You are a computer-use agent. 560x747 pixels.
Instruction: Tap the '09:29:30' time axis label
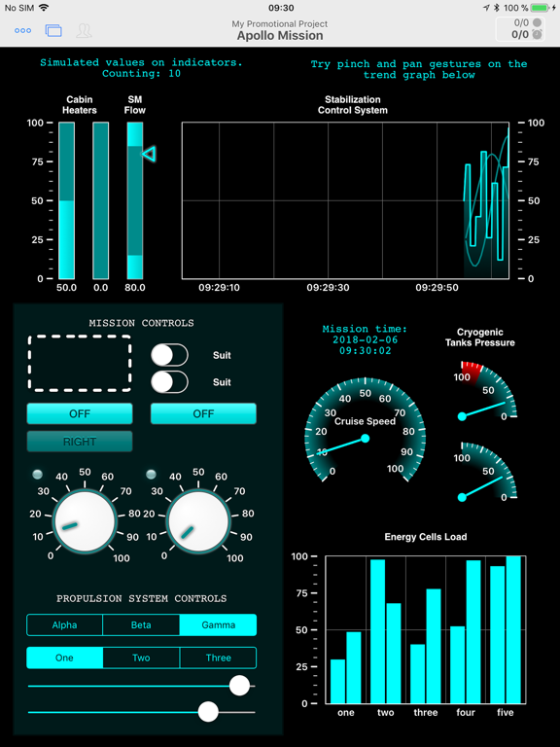[328, 288]
